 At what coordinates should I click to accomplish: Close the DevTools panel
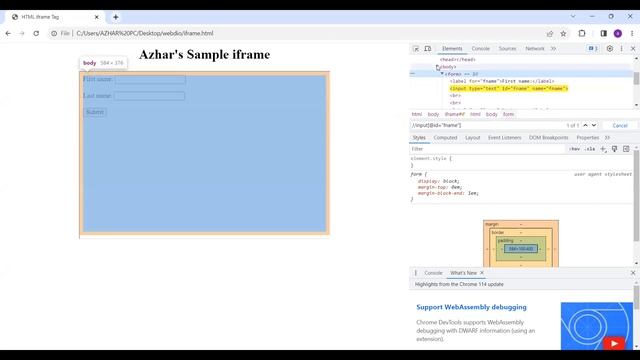tap(633, 49)
